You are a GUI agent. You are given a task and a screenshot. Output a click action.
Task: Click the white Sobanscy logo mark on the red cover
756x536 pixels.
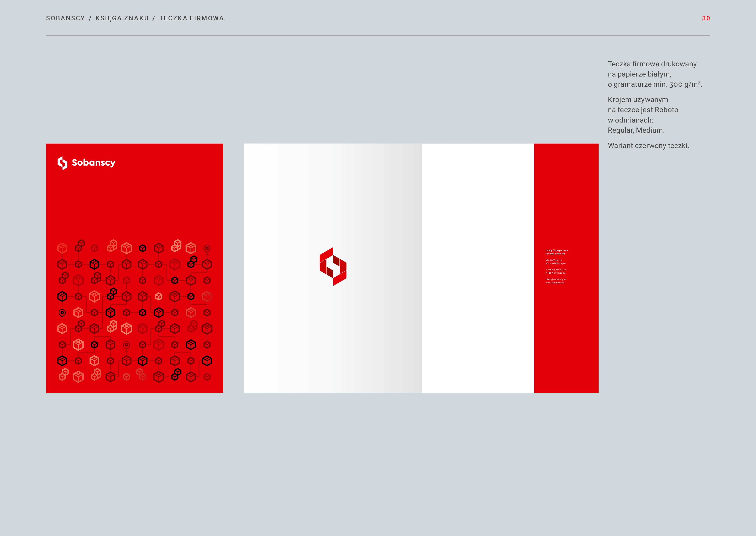(62, 163)
